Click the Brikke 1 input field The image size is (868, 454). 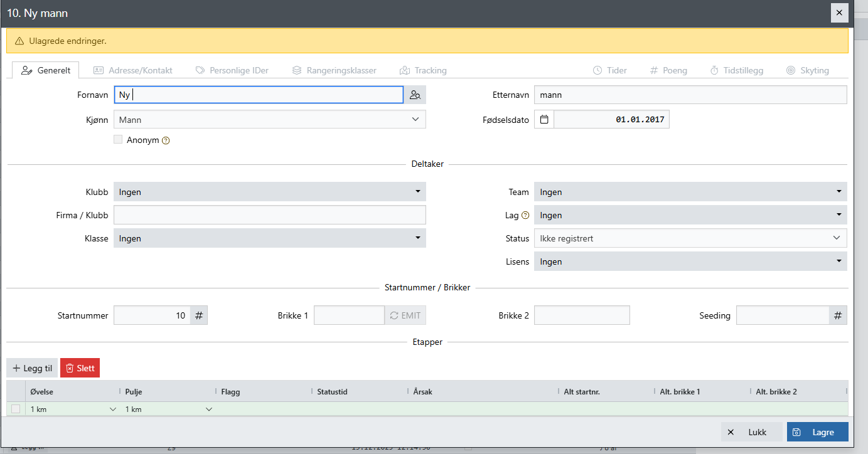(x=349, y=315)
